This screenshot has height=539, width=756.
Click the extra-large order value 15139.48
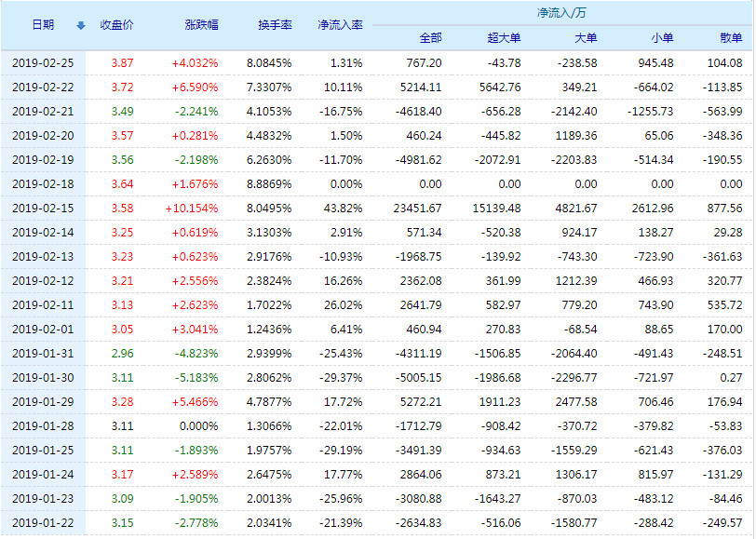(496, 209)
